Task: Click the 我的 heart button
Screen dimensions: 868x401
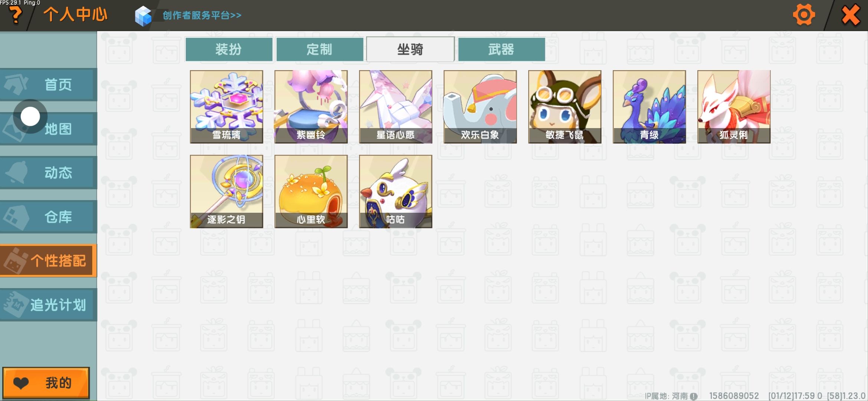Action: [46, 383]
